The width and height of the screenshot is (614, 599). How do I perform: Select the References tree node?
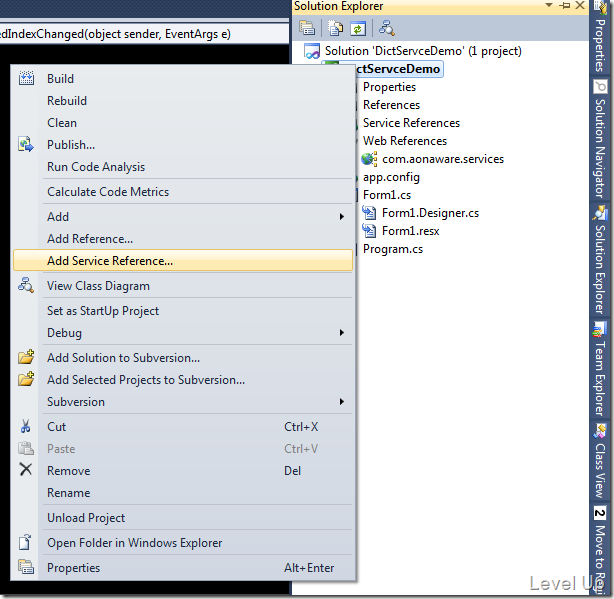(391, 105)
